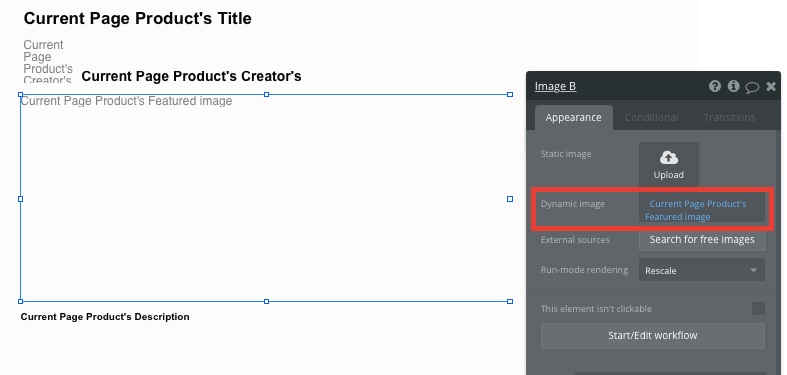
Task: Open the comment bubble icon
Action: pyautogui.click(x=752, y=87)
